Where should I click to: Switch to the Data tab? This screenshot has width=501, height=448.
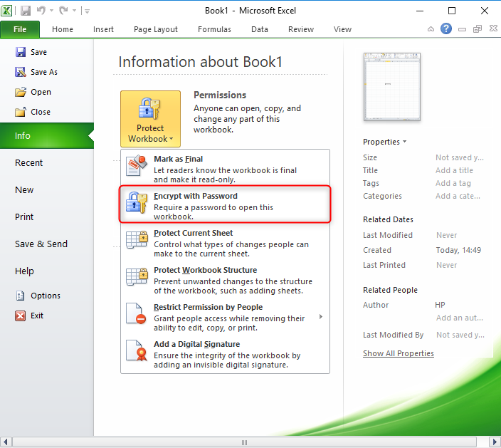coord(260,29)
